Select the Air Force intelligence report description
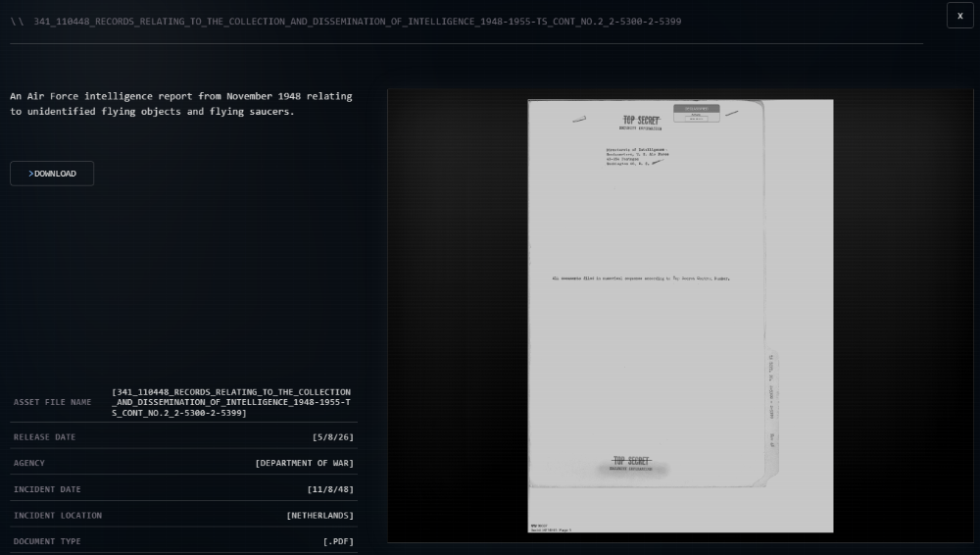The image size is (980, 555). (x=181, y=104)
